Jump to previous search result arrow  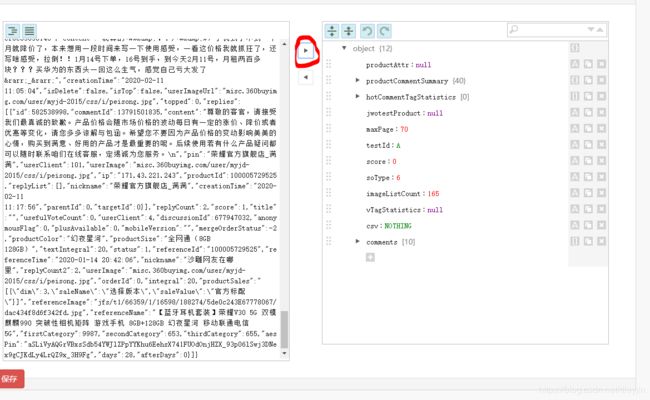click(x=600, y=29)
